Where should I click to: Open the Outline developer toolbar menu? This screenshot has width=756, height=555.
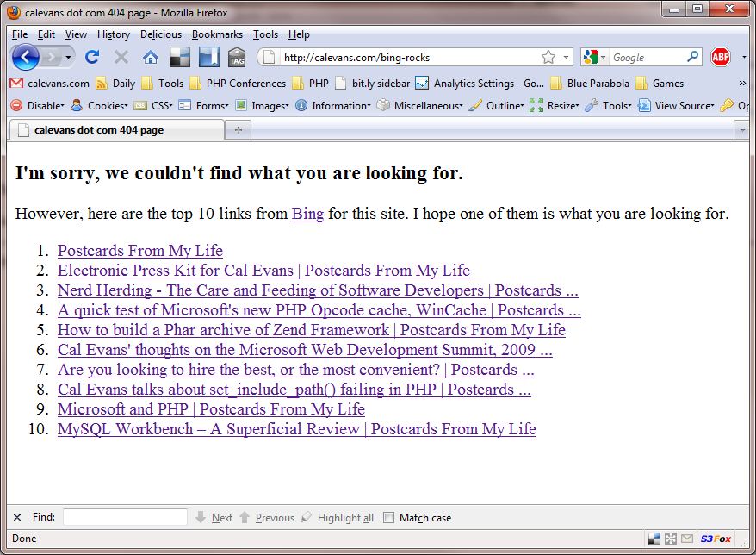pos(496,106)
